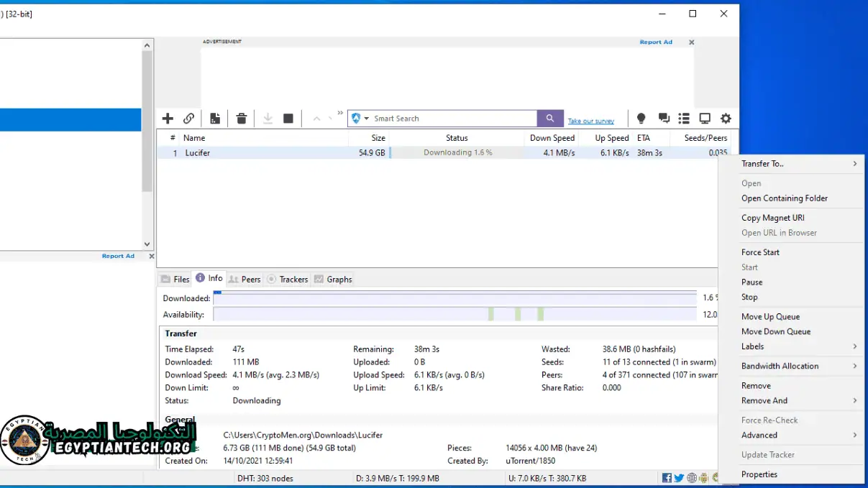
Task: Stop the torrent with the square stop icon
Action: pos(288,118)
